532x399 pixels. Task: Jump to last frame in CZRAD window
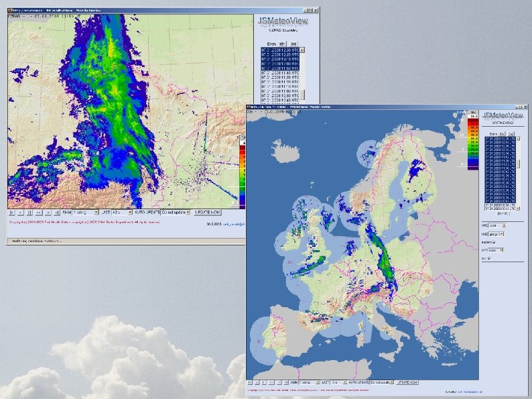click(57, 213)
